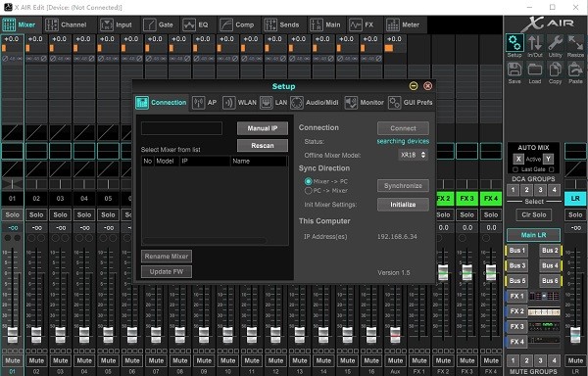Click channel 03 fader handle

[x=61, y=335]
